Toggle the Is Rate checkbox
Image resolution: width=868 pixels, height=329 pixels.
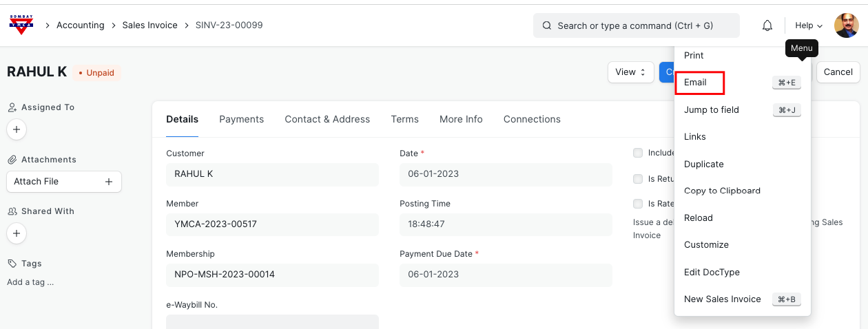tap(638, 204)
